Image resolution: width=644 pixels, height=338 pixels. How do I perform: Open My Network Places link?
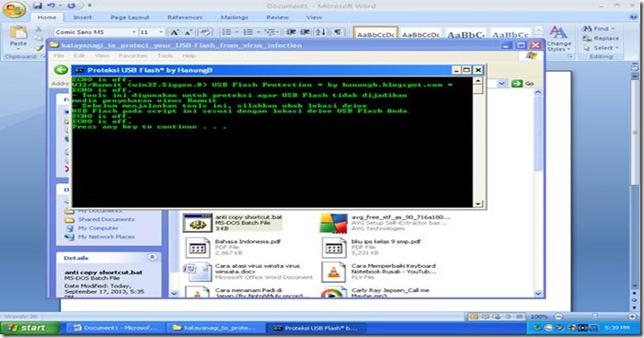(x=106, y=237)
